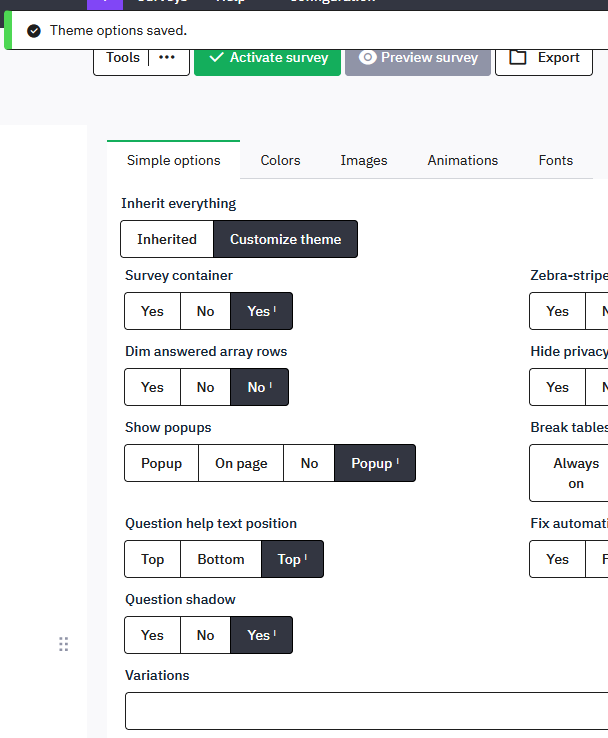Disable Question shadow by selecting No
The width and height of the screenshot is (608, 738).
[205, 635]
